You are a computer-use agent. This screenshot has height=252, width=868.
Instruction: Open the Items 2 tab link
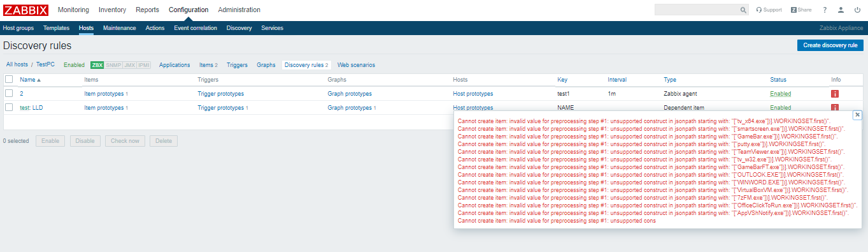click(208, 65)
